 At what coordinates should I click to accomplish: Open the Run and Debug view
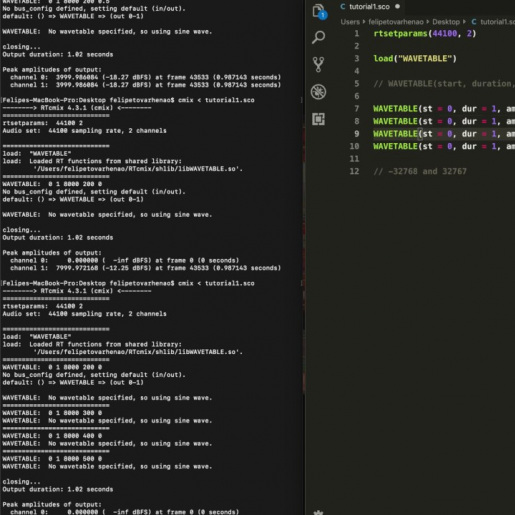pos(318,92)
